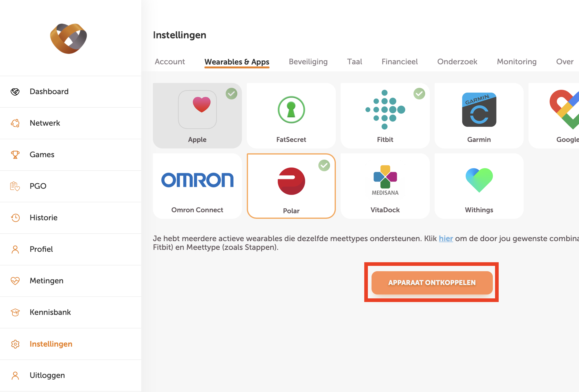Image resolution: width=579 pixels, height=392 pixels.
Task: Select the Financieel tab
Action: tap(400, 62)
